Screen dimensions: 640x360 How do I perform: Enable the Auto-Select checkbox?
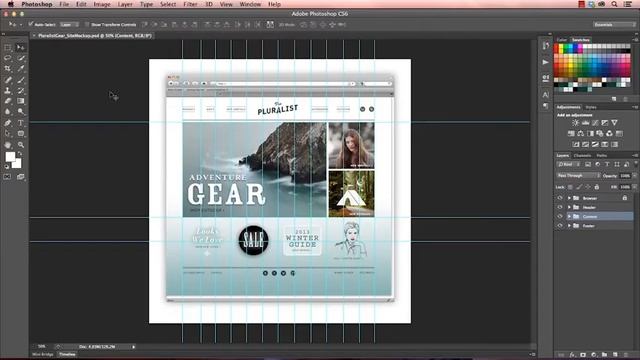pyautogui.click(x=31, y=24)
